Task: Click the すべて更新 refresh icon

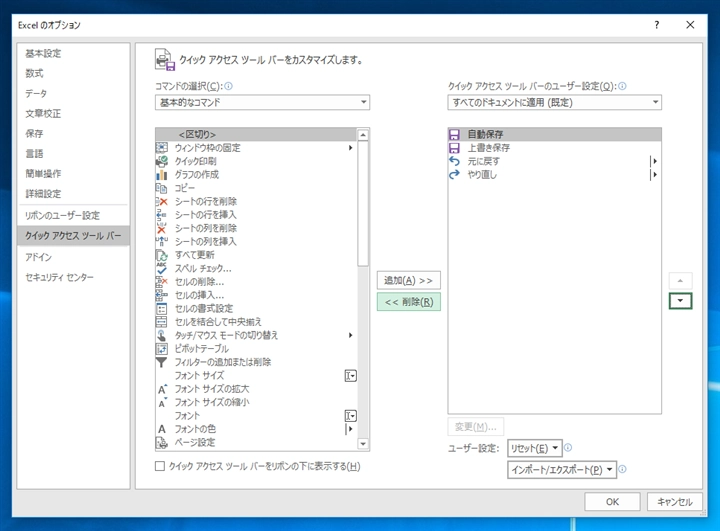Action: point(162,255)
